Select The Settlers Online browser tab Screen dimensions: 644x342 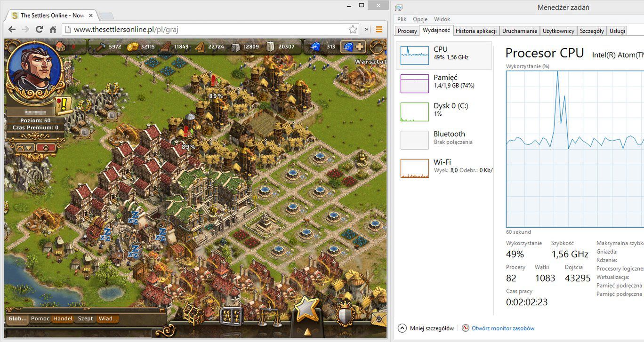coord(50,16)
